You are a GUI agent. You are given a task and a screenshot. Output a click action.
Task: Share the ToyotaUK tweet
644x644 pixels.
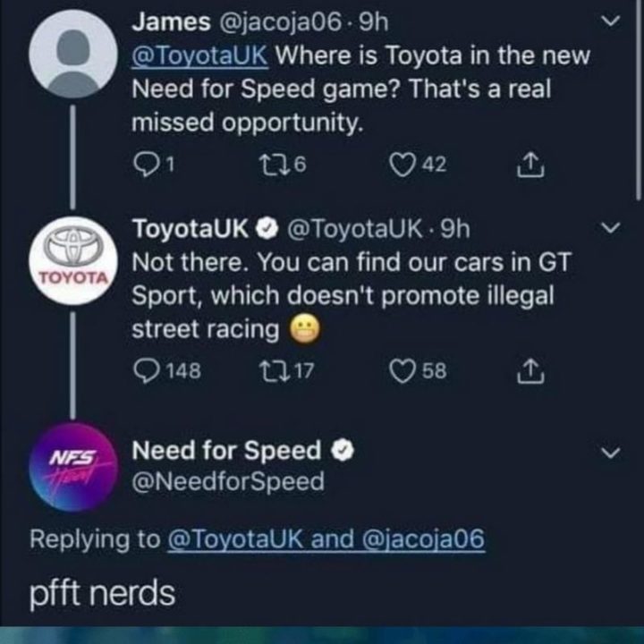[528, 370]
